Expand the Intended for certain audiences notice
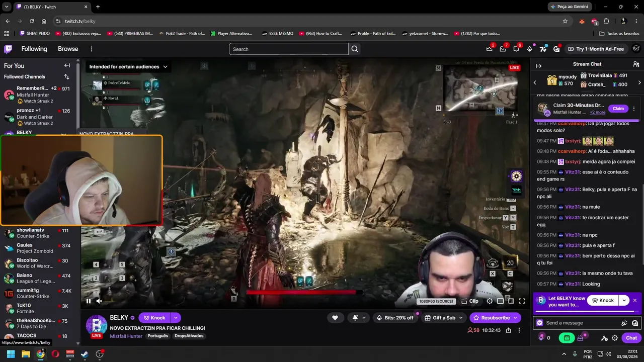 click(x=128, y=66)
